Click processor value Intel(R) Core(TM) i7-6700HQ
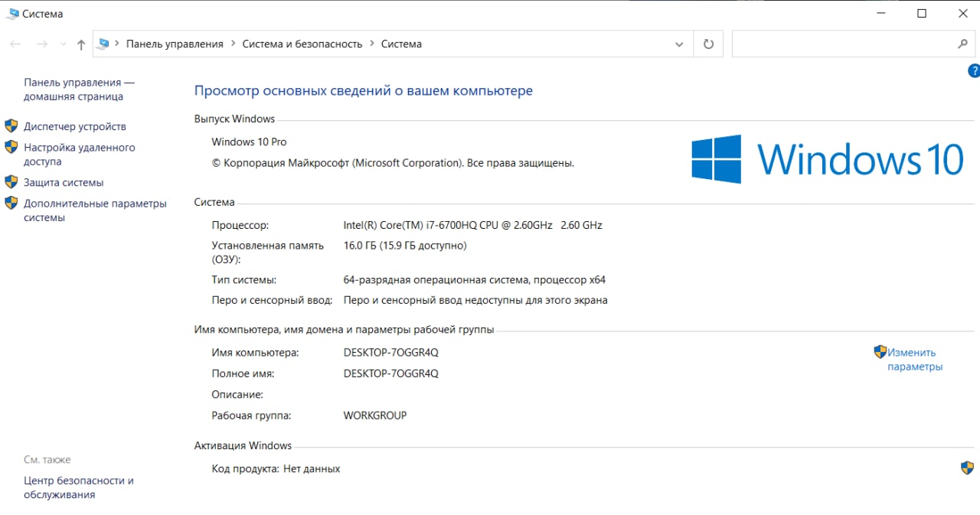Viewport: 980px width, 515px height. pyautogui.click(x=473, y=225)
